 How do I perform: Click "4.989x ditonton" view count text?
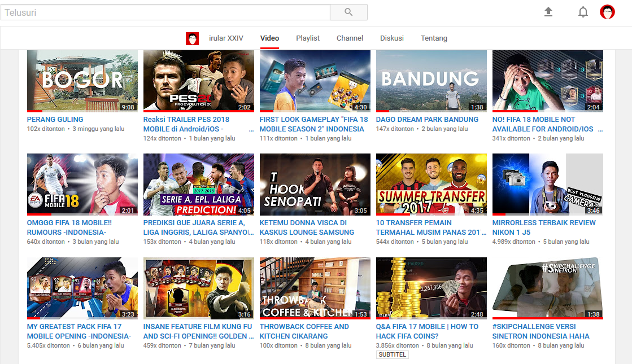point(513,242)
